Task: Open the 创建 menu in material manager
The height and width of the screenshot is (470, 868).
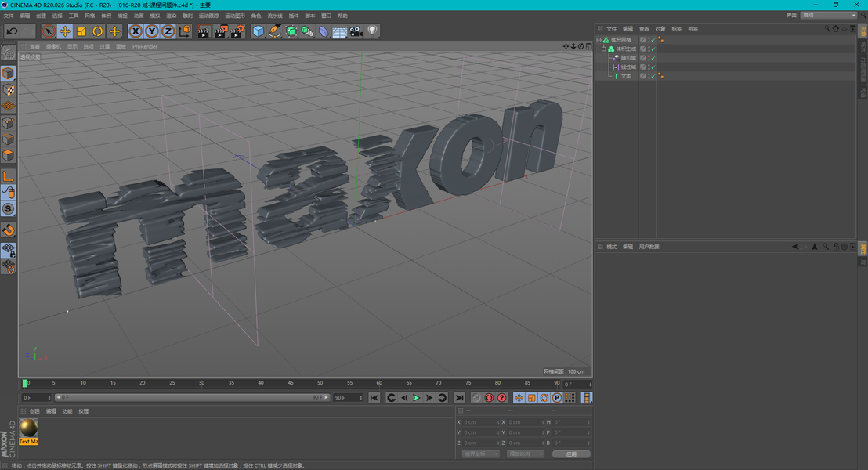Action: [34, 411]
